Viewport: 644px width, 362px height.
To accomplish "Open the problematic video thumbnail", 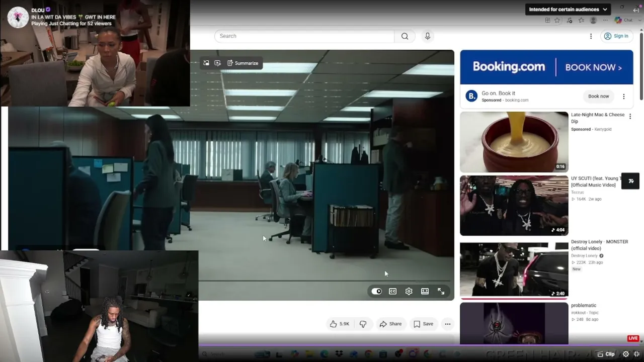I will click(514, 323).
